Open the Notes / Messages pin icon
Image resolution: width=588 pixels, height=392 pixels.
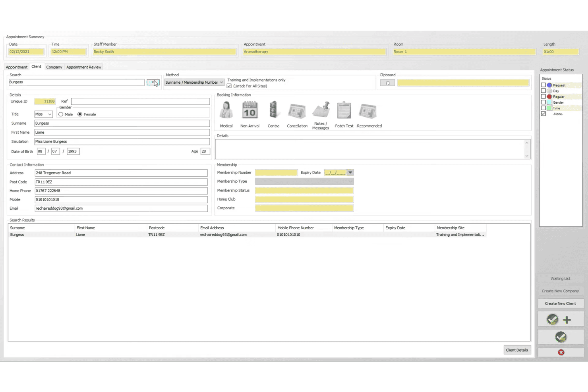[x=321, y=110]
